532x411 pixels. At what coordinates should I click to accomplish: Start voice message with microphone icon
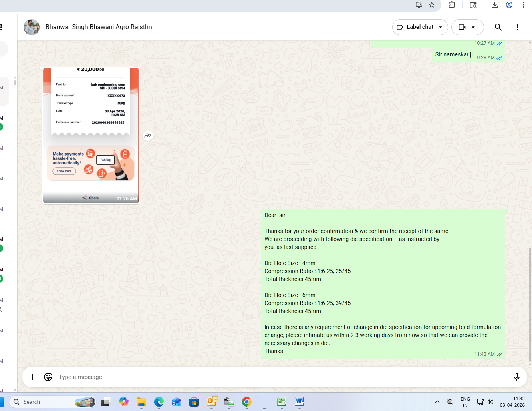(x=516, y=377)
